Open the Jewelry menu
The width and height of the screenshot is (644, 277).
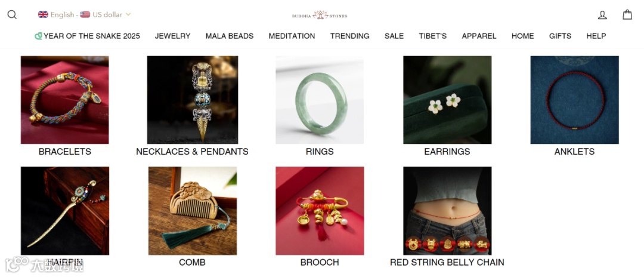coord(172,36)
